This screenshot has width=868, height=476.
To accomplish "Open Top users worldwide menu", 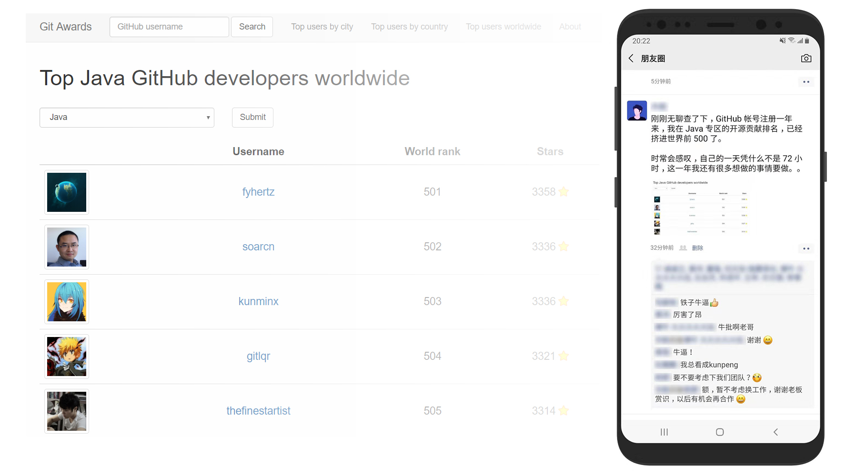I will click(504, 27).
